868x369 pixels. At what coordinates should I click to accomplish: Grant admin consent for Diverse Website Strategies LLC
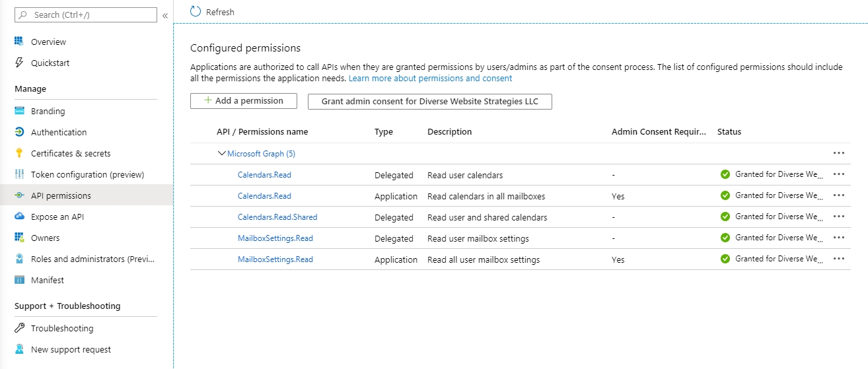(x=429, y=101)
